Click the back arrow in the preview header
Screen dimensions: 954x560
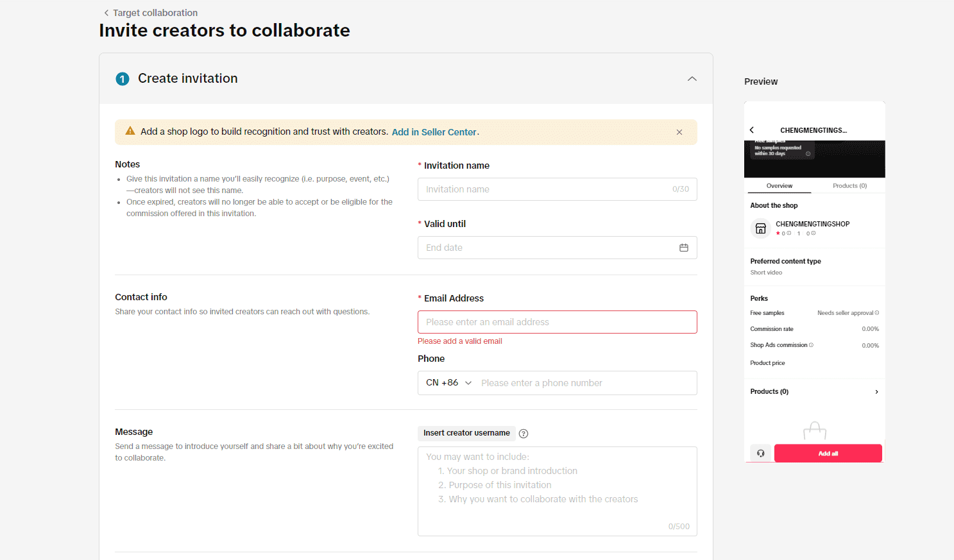(752, 130)
